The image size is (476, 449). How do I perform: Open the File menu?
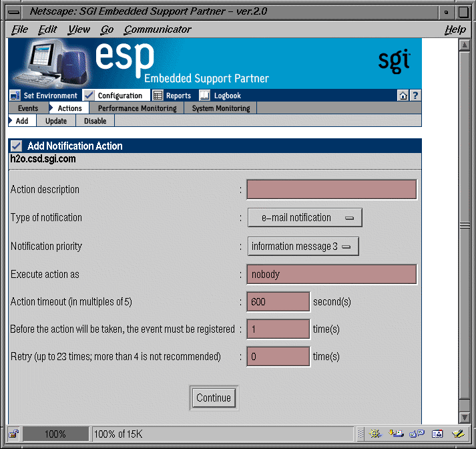point(20,29)
